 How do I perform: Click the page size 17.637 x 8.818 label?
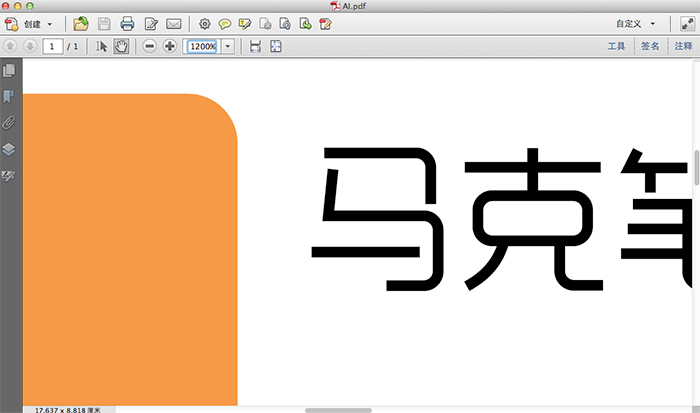pos(68,410)
